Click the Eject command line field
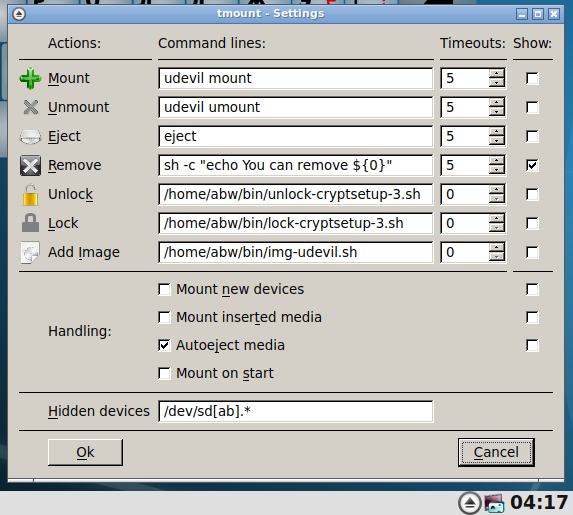573x515 pixels. (296, 136)
